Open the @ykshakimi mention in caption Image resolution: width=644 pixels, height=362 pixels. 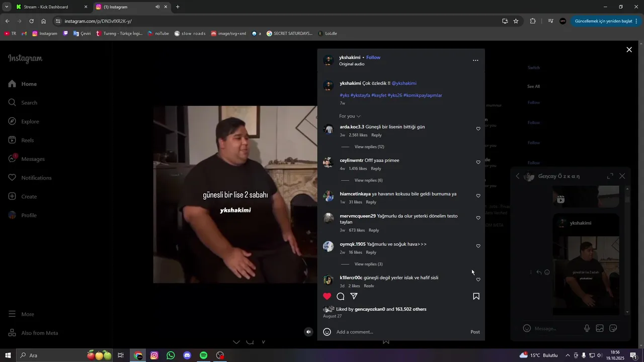pos(404,83)
